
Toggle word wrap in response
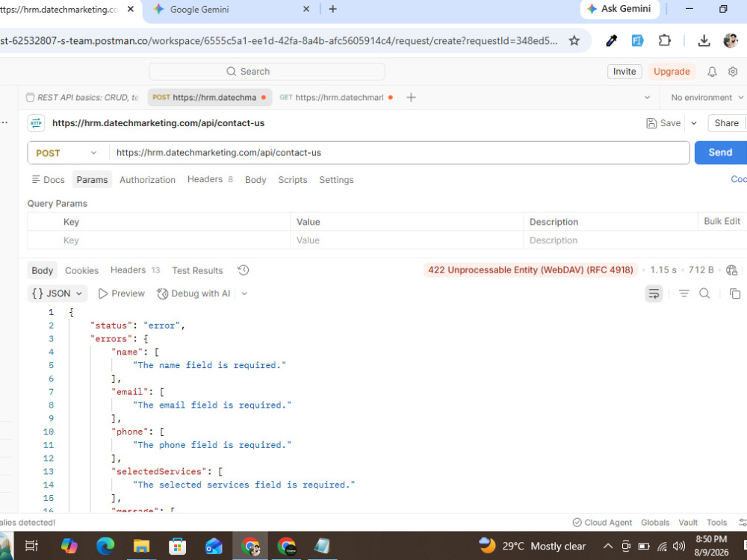point(654,293)
